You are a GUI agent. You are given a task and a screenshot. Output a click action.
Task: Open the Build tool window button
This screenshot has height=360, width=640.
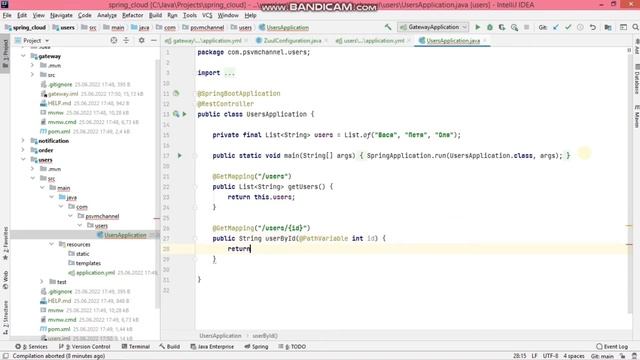pyautogui.click(x=170, y=347)
